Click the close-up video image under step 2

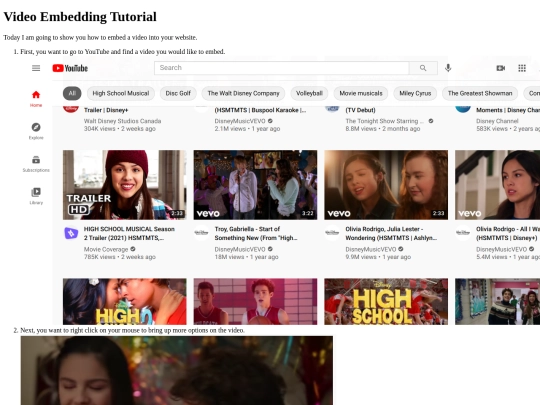pyautogui.click(x=177, y=371)
